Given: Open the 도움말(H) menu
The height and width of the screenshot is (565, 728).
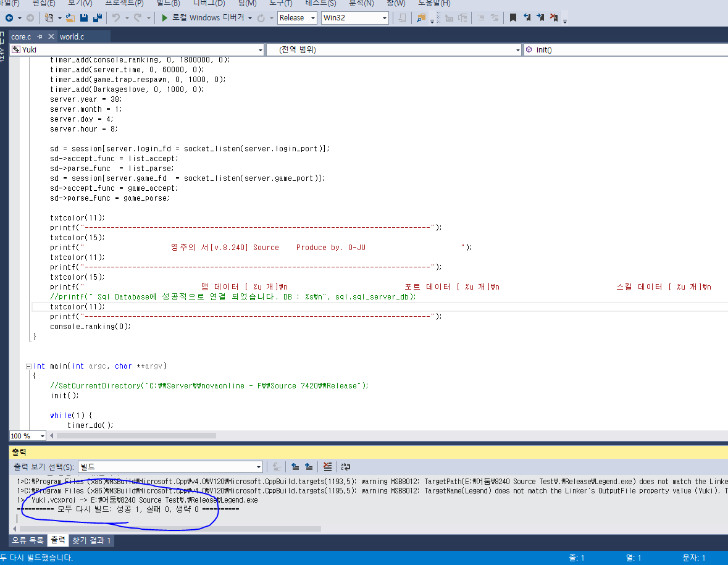Looking at the screenshot, I should (x=434, y=3).
